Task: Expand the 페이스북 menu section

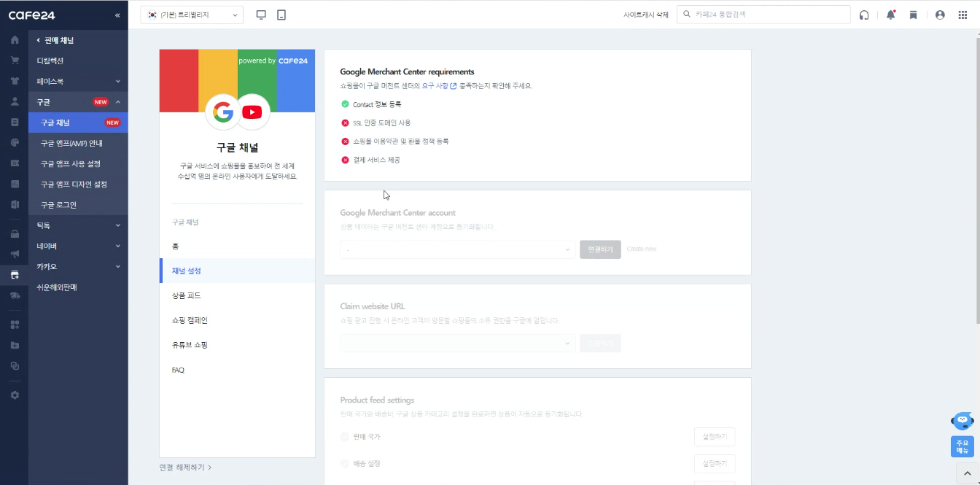Action: coord(78,81)
